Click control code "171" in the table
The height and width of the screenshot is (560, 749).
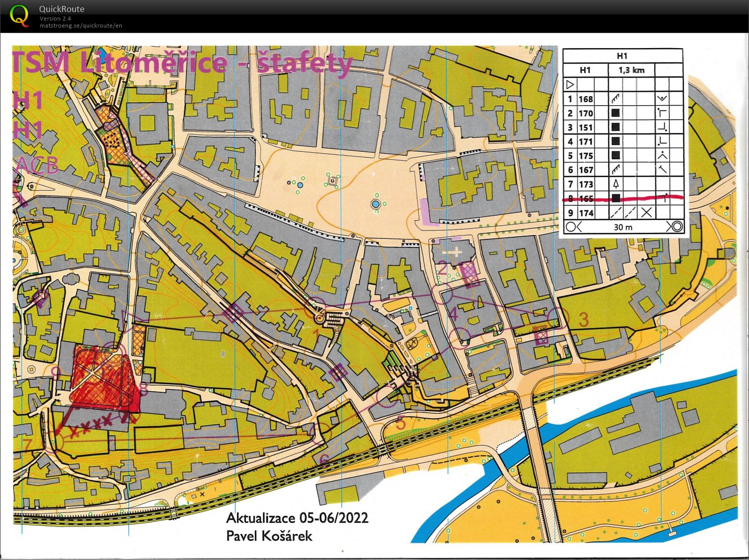(x=586, y=142)
